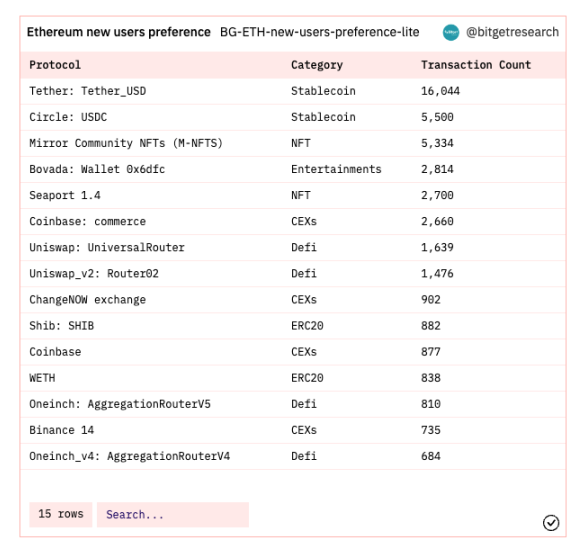Click the checkmark status icon
This screenshot has height=544, width=579.
(551, 523)
